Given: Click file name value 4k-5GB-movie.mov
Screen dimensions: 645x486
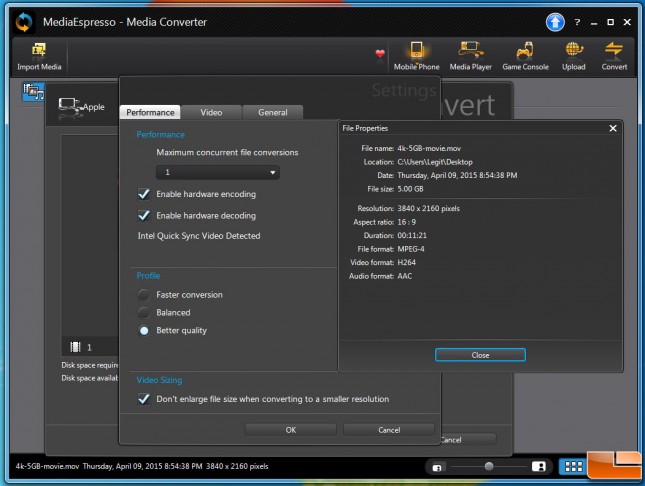Looking at the screenshot, I should [429, 148].
